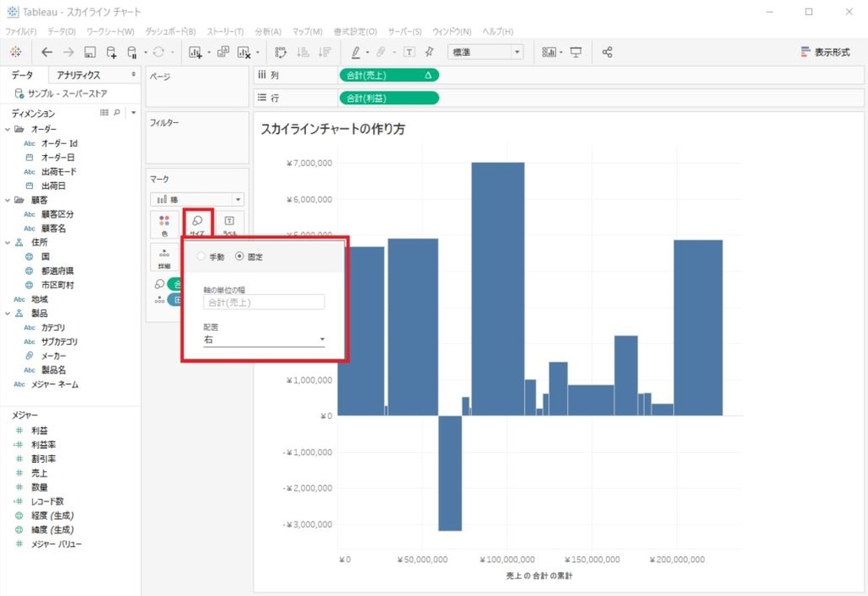Open the ダッシュボード(B) menu
The width and height of the screenshot is (868, 596).
[x=170, y=31]
